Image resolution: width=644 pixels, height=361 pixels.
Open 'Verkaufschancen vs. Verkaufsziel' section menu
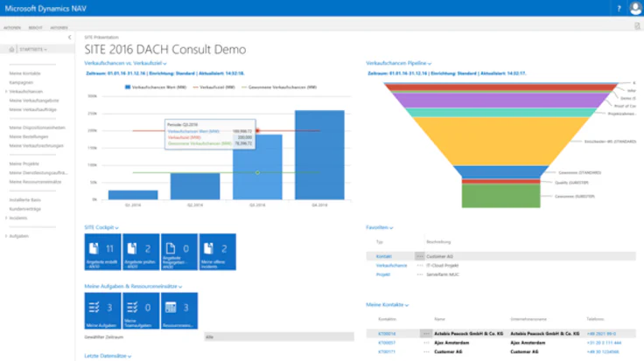pos(125,63)
